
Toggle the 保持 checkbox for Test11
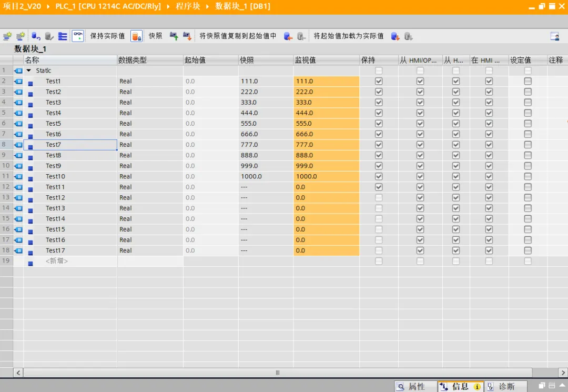pyautogui.click(x=379, y=187)
